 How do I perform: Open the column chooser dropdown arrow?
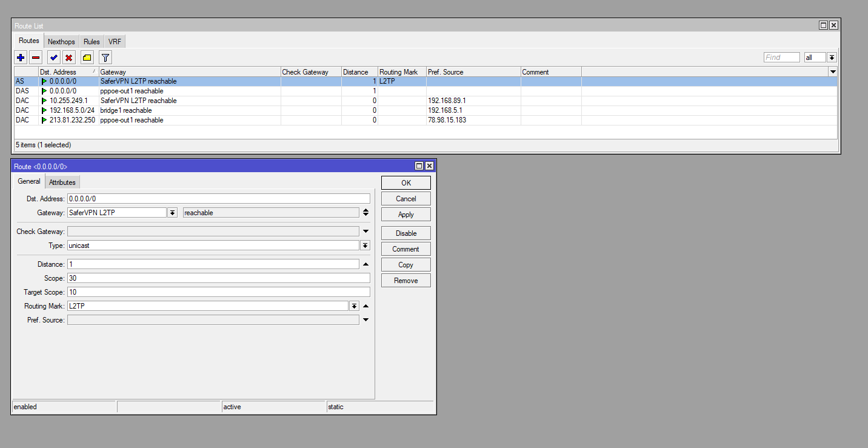832,72
